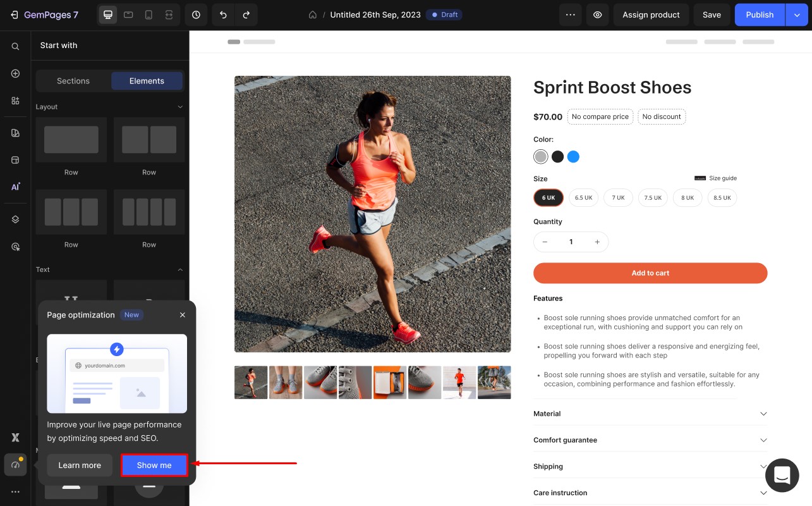
Task: Collapse the Text category in Elements panel
Action: pos(180,269)
